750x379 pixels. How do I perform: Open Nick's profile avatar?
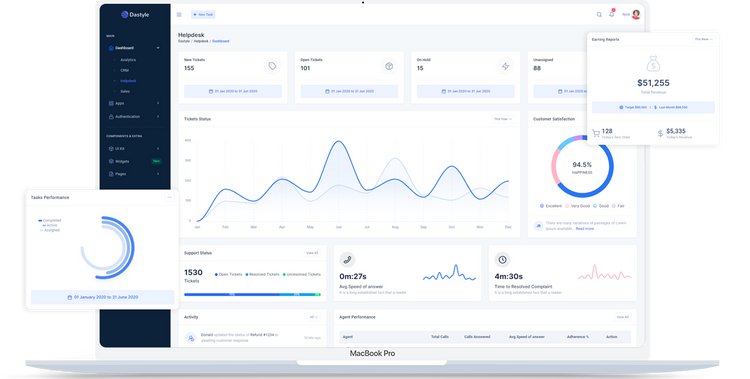click(x=636, y=15)
